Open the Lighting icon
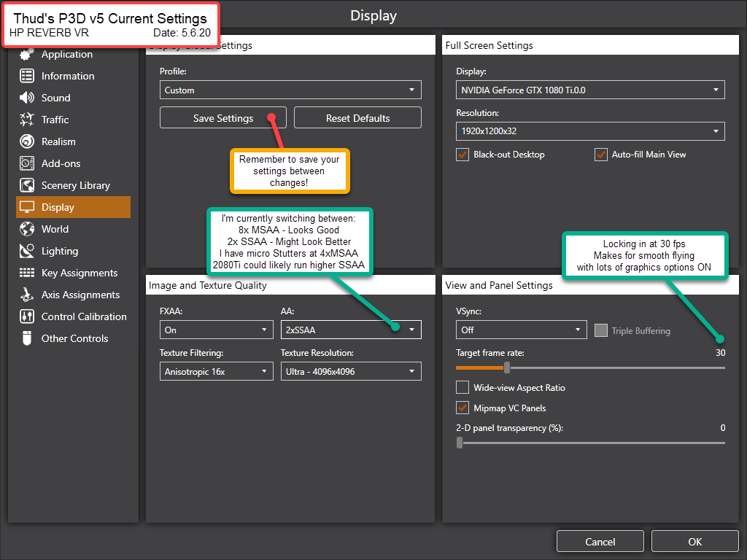 (x=27, y=251)
